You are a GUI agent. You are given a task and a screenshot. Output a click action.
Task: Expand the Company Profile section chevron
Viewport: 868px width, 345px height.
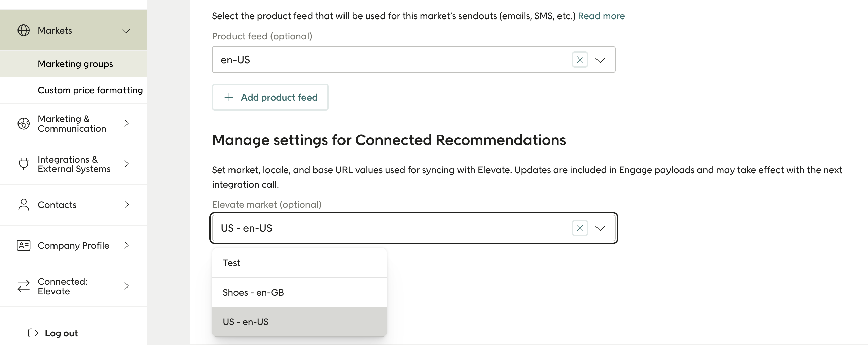click(126, 245)
